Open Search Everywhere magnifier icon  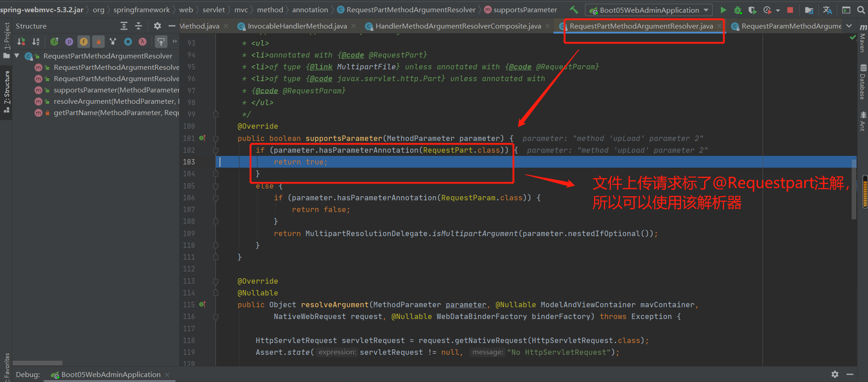[861, 10]
